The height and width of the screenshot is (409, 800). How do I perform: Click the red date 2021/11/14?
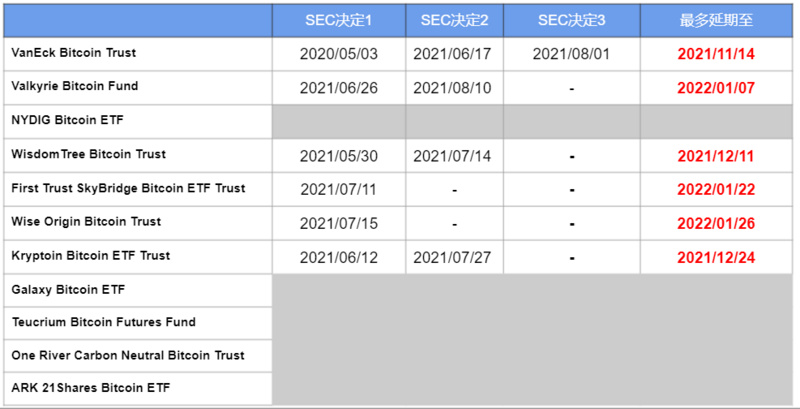pos(714,54)
